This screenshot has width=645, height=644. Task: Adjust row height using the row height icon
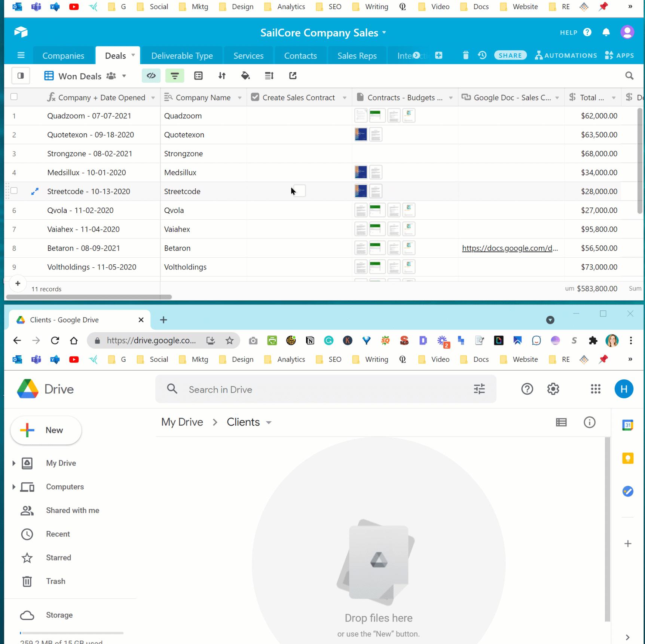click(269, 76)
